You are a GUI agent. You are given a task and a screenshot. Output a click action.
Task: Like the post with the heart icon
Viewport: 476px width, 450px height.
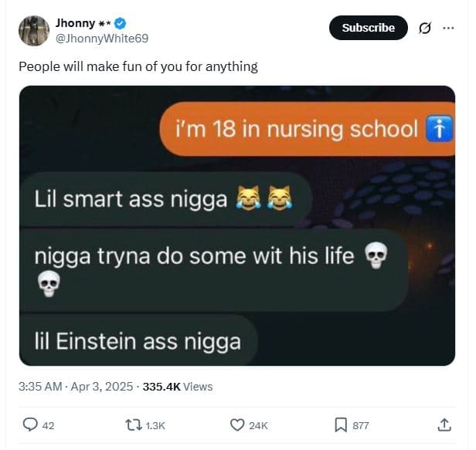(238, 425)
